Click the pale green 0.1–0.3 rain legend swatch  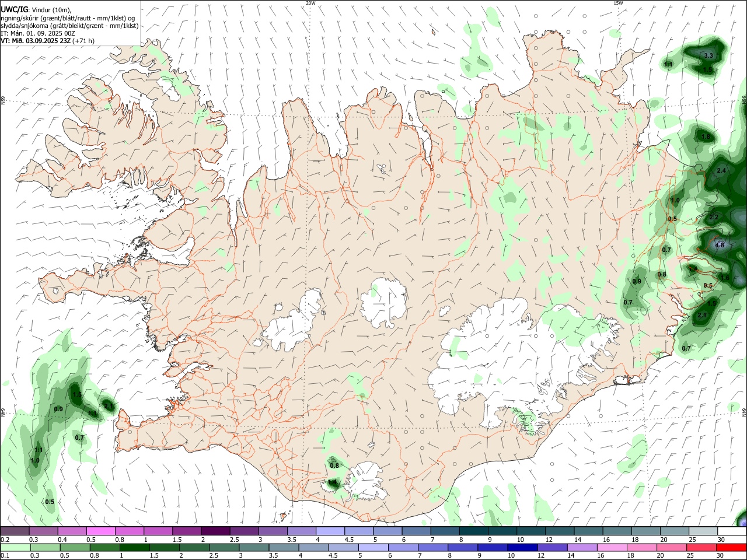click(15, 547)
